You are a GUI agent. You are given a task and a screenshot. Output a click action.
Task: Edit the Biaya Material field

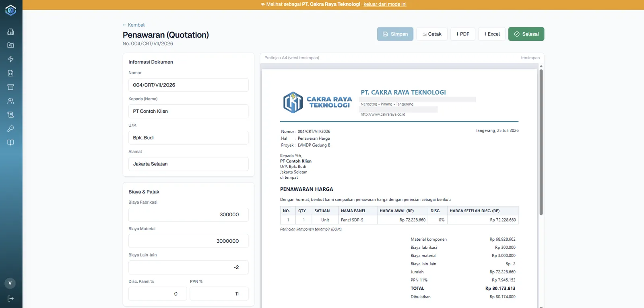(188, 241)
